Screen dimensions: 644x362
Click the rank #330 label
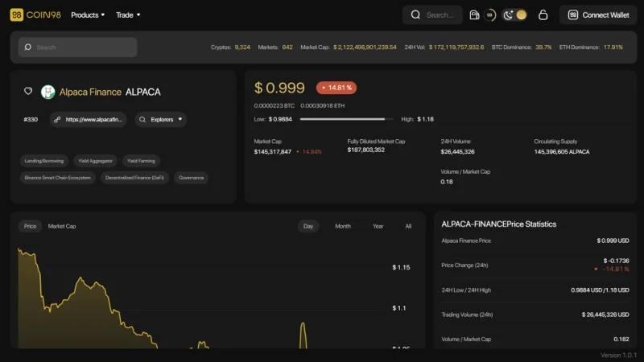[31, 119]
